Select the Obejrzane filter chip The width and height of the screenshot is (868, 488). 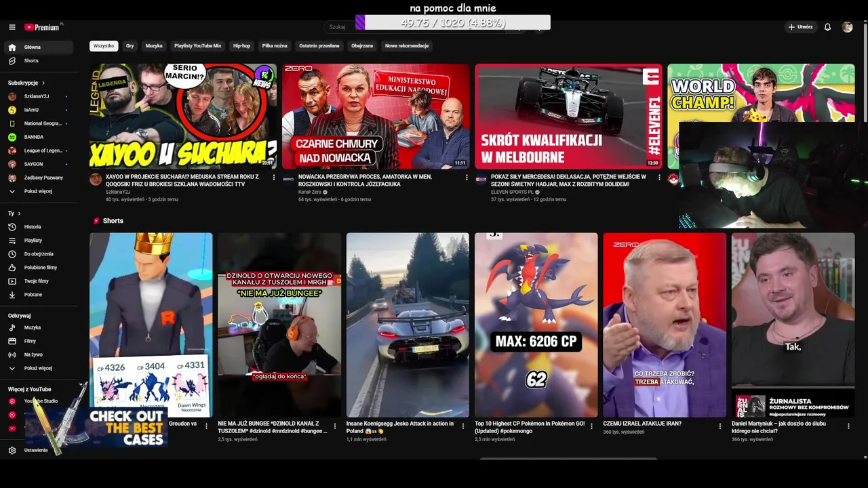coord(362,46)
